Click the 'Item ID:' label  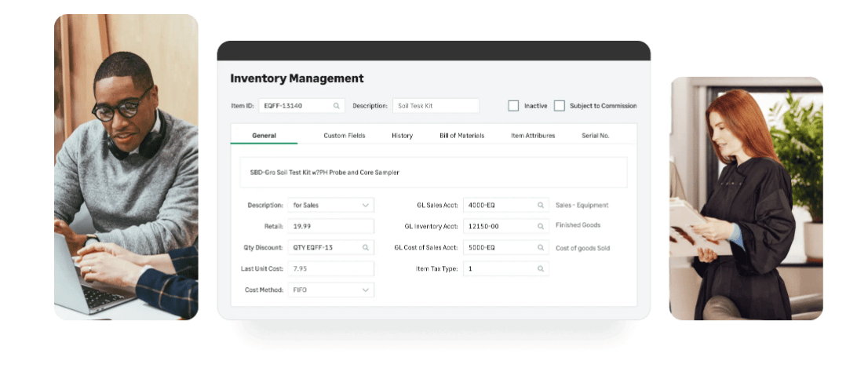tap(243, 106)
